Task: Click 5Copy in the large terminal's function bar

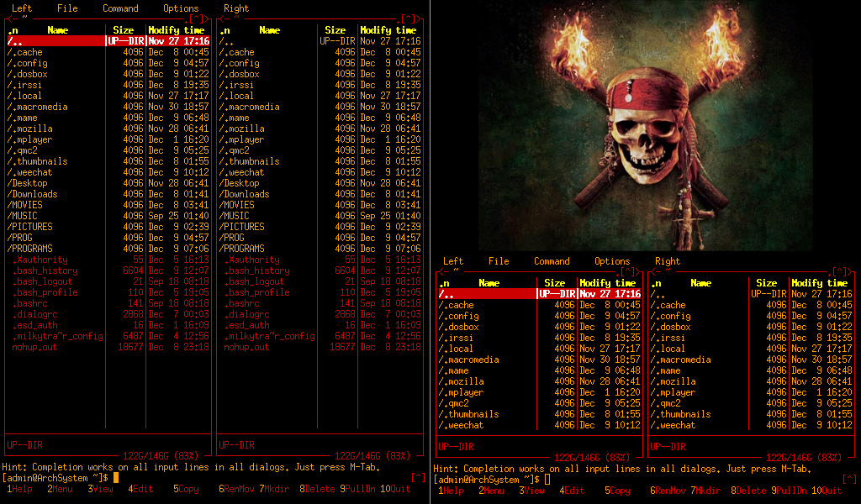Action: pos(186,489)
